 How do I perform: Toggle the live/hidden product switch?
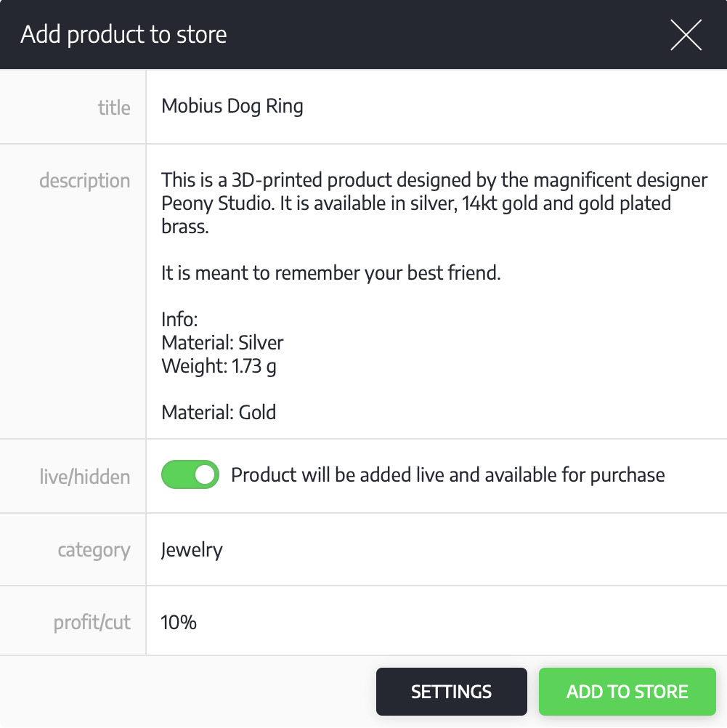(x=190, y=475)
